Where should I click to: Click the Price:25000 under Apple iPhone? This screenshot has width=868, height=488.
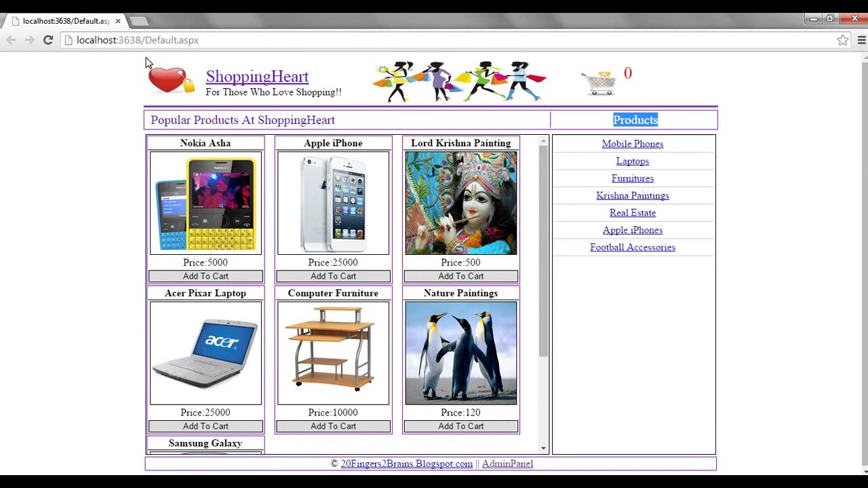point(333,262)
